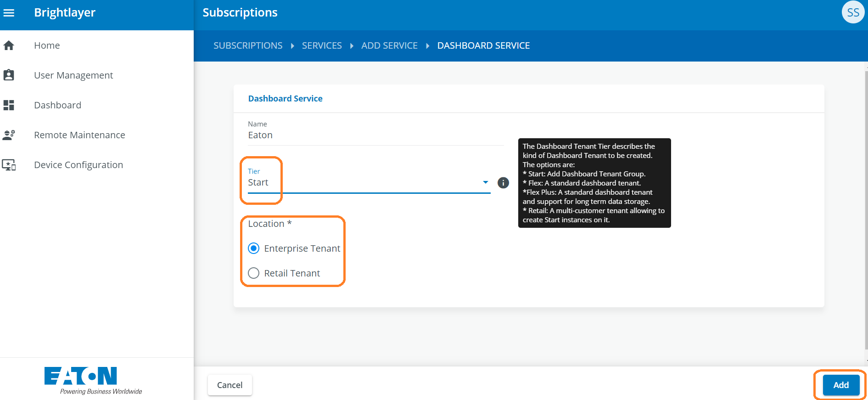This screenshot has height=400, width=868.
Task: Select the Enterprise Tenant radio button
Action: 253,248
